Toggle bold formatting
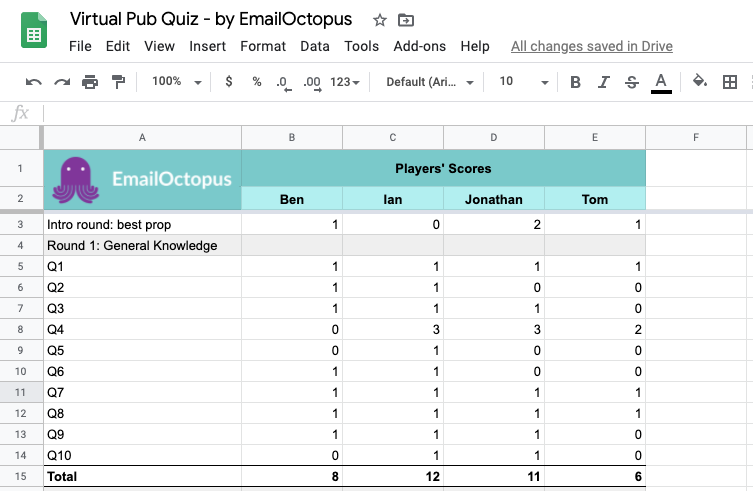Image resolution: width=753 pixels, height=491 pixels. (x=575, y=82)
